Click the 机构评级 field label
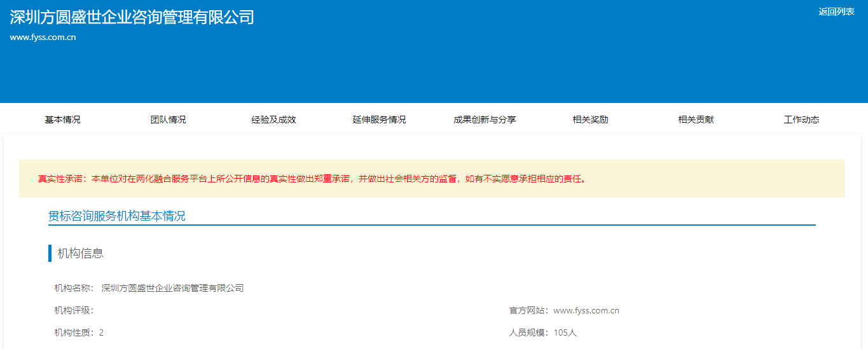Image resolution: width=868 pixels, height=349 pixels. coord(74,311)
